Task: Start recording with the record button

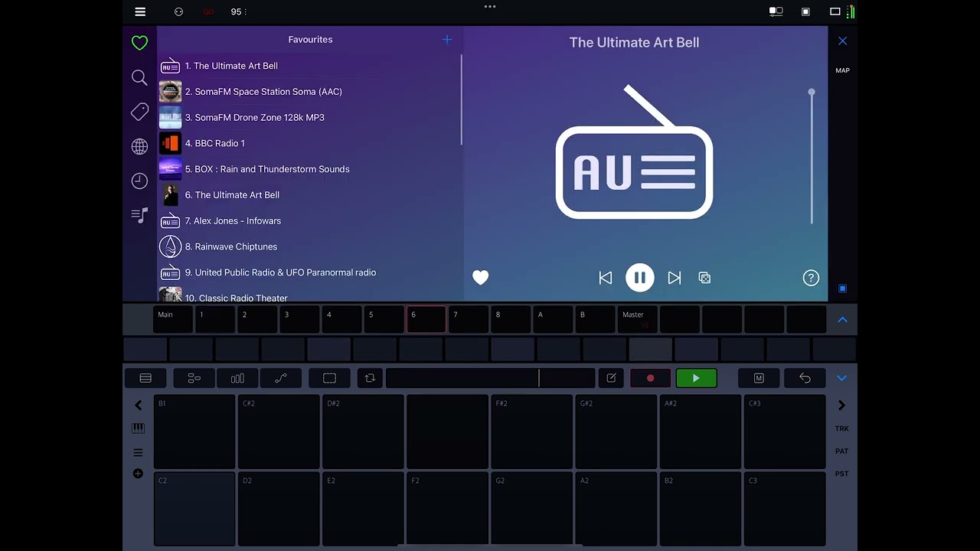Action: pyautogui.click(x=651, y=378)
